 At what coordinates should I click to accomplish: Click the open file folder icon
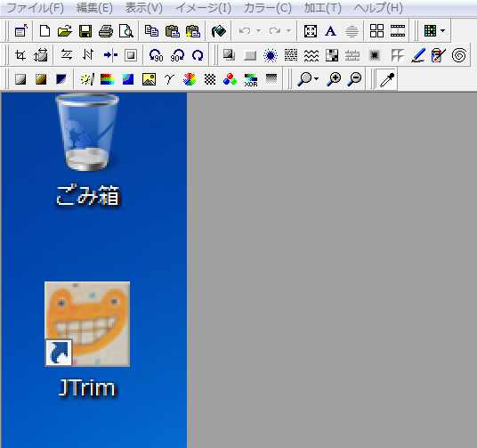[x=65, y=31]
